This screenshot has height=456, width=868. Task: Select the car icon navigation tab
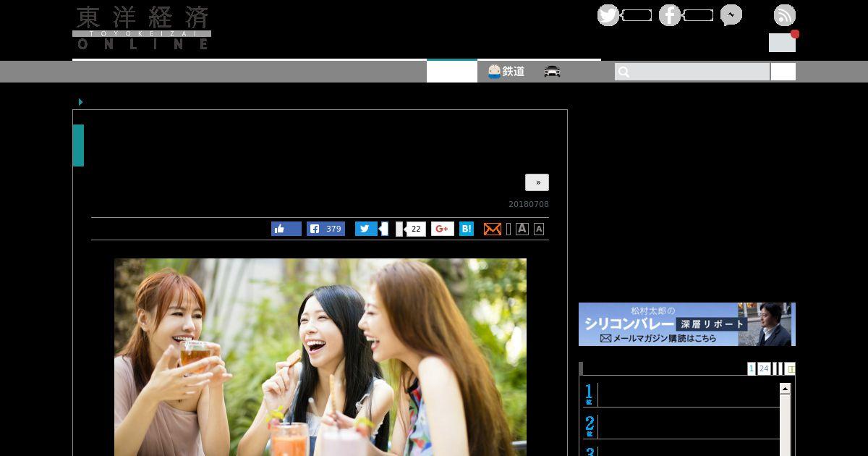553,72
